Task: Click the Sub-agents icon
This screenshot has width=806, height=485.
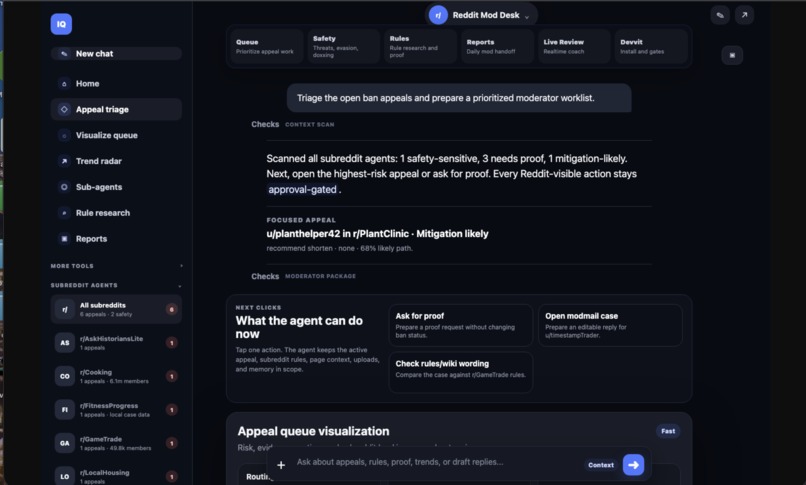Action: 64,187
